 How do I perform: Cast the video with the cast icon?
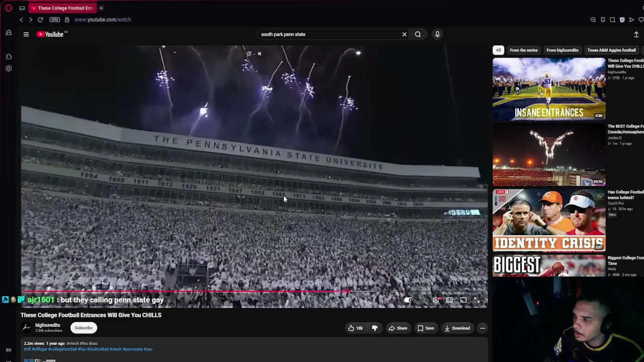(463, 300)
